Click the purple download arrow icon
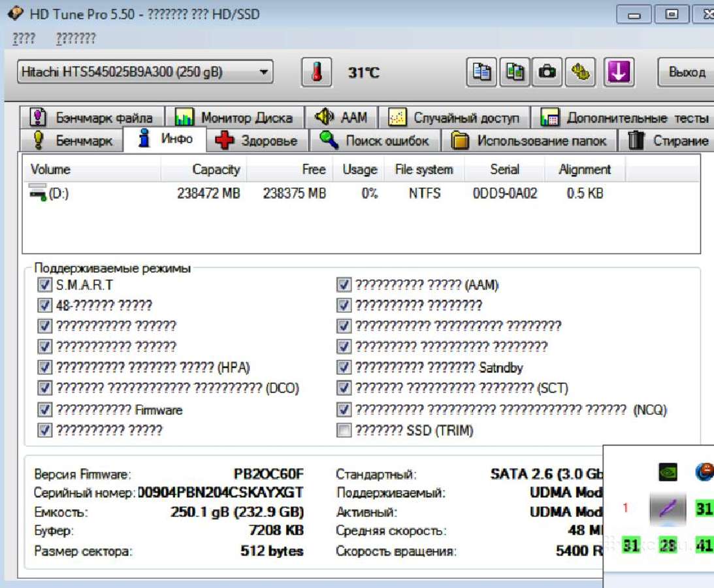 click(x=619, y=72)
